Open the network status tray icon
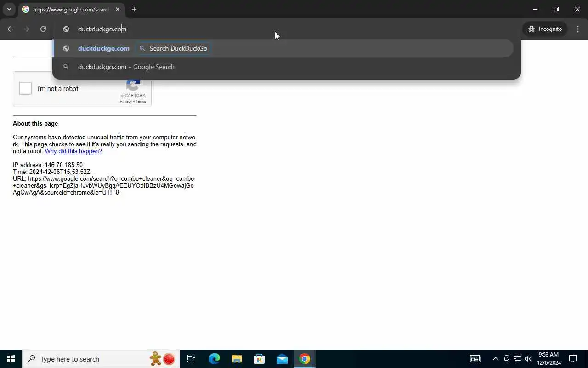This screenshot has width=588, height=368. 518,359
